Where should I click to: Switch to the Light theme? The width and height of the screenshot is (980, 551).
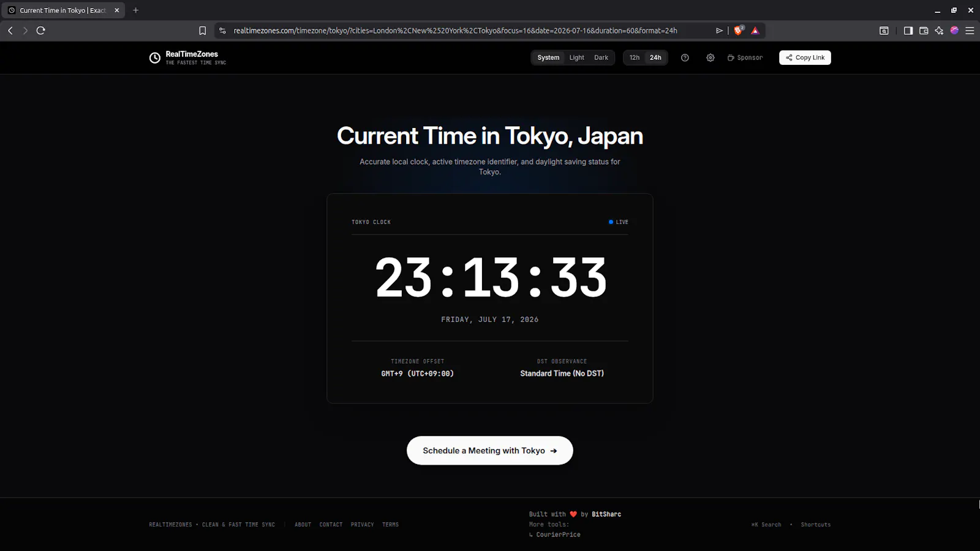576,58
